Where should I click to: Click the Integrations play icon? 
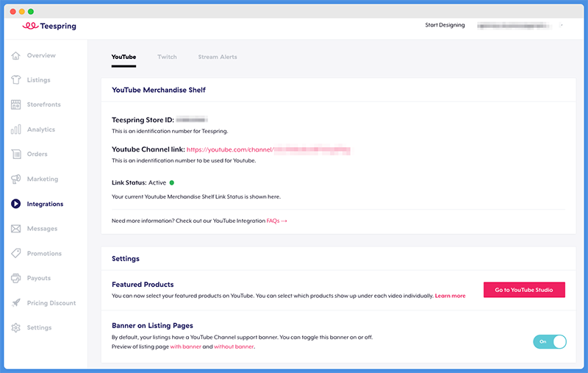tap(15, 204)
